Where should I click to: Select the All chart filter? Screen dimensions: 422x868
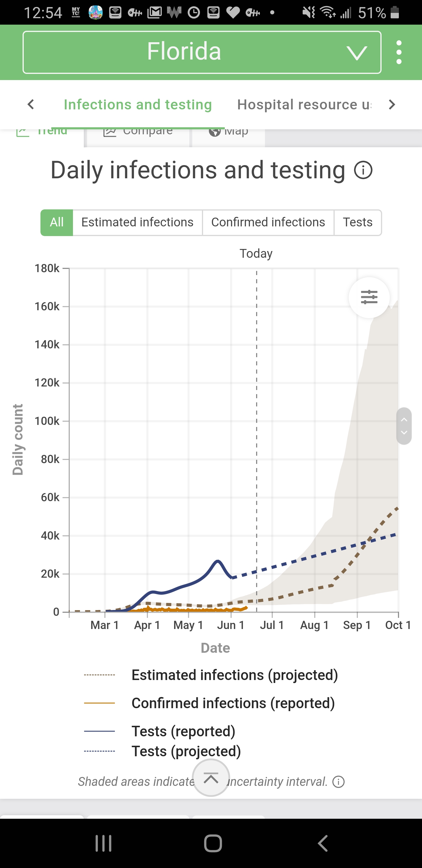pos(57,222)
